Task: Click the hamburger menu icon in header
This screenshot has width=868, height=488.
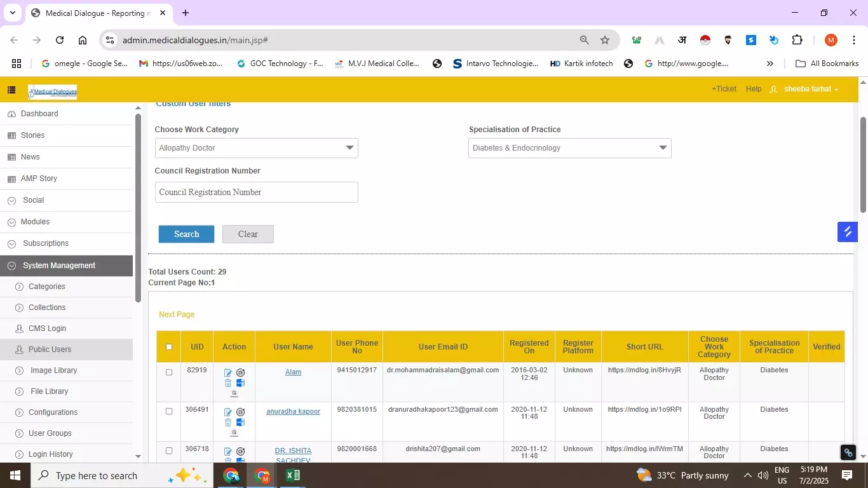Action: 11,90
